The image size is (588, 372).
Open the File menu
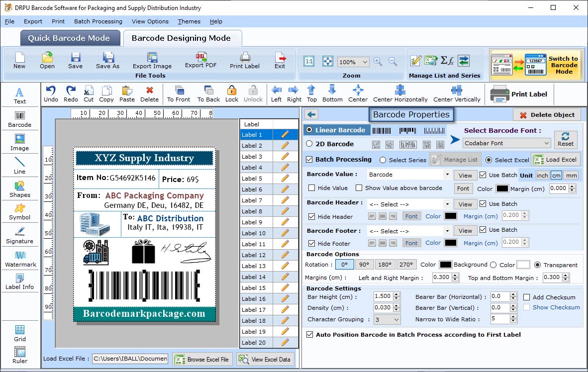[x=9, y=21]
